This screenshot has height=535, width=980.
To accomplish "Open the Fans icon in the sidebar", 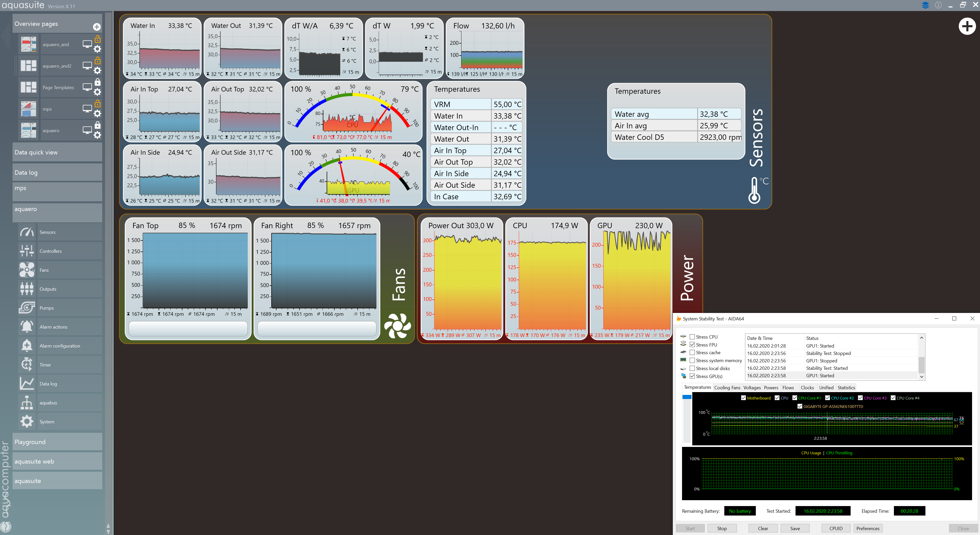I will coord(27,270).
